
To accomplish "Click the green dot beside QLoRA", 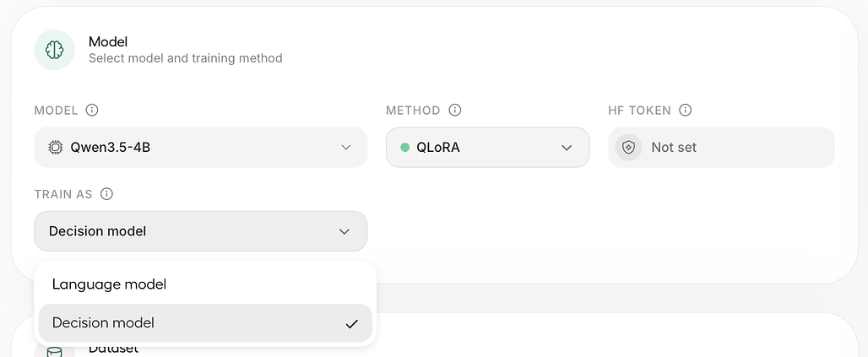I will pyautogui.click(x=404, y=147).
